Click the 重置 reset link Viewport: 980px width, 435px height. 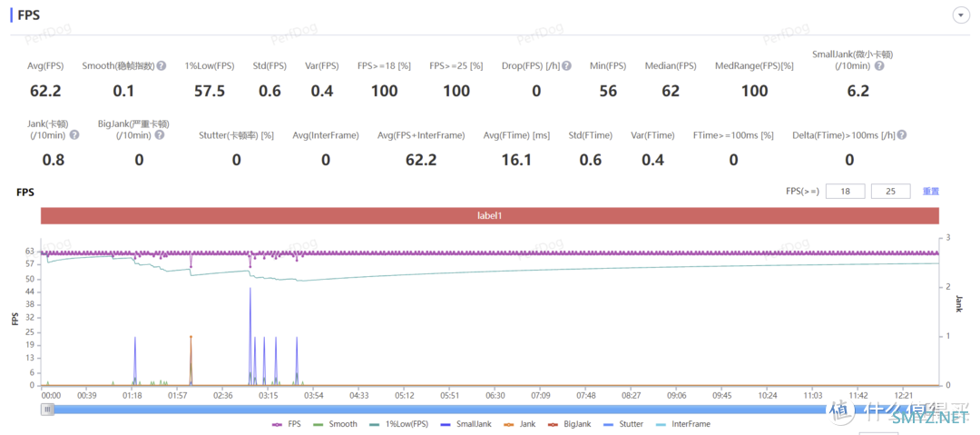click(931, 192)
